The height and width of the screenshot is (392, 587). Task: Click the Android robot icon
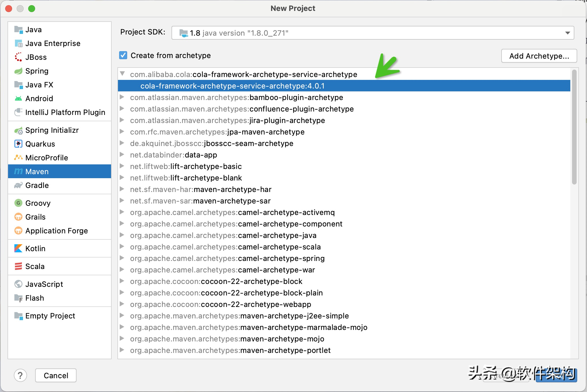pyautogui.click(x=18, y=99)
